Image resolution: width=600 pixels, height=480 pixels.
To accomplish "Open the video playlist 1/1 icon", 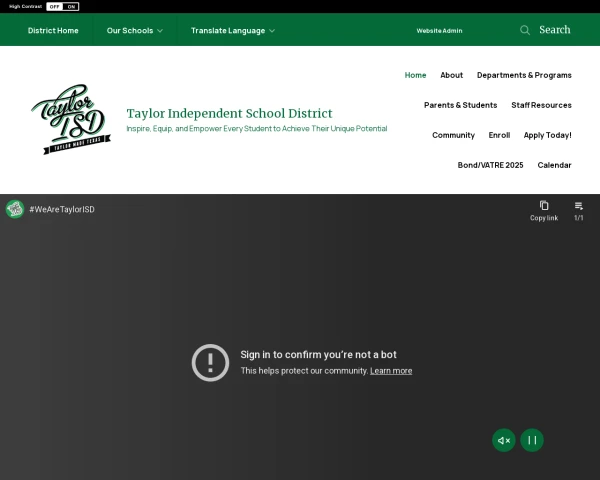I will (x=579, y=206).
